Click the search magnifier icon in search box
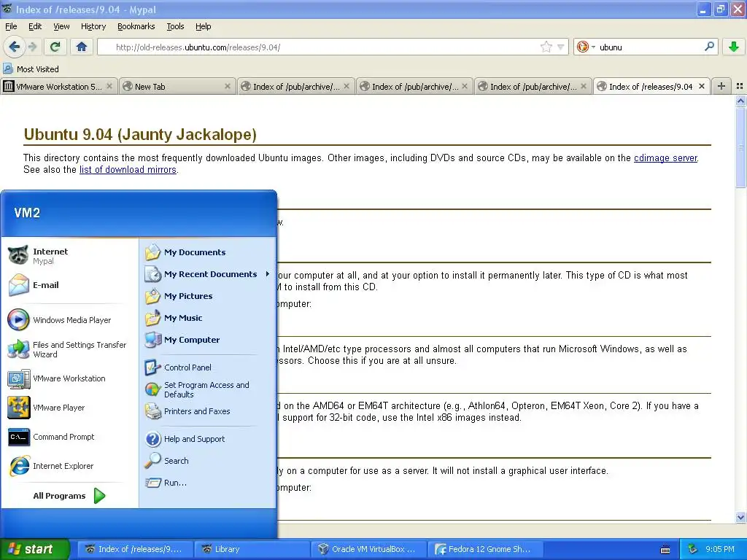Image resolution: width=747 pixels, height=560 pixels. (x=709, y=47)
